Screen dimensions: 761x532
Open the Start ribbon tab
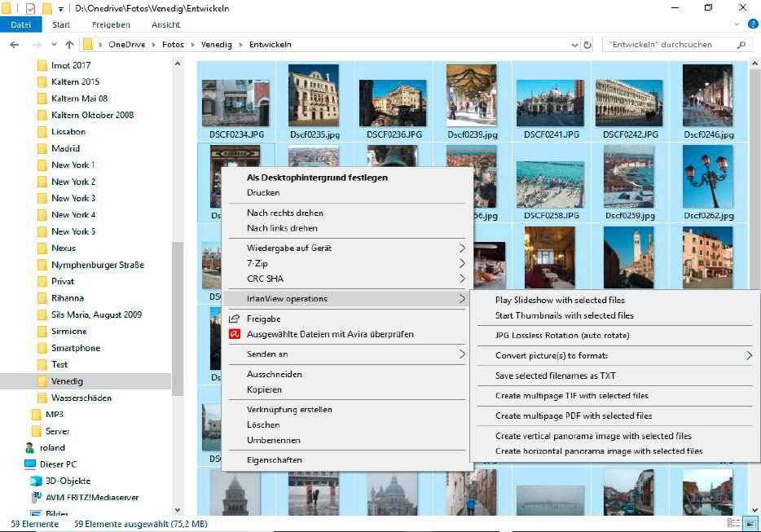coord(61,24)
